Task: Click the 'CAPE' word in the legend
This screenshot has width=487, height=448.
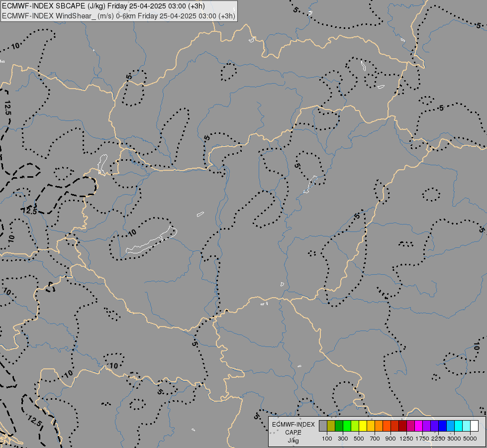Action: tap(293, 433)
